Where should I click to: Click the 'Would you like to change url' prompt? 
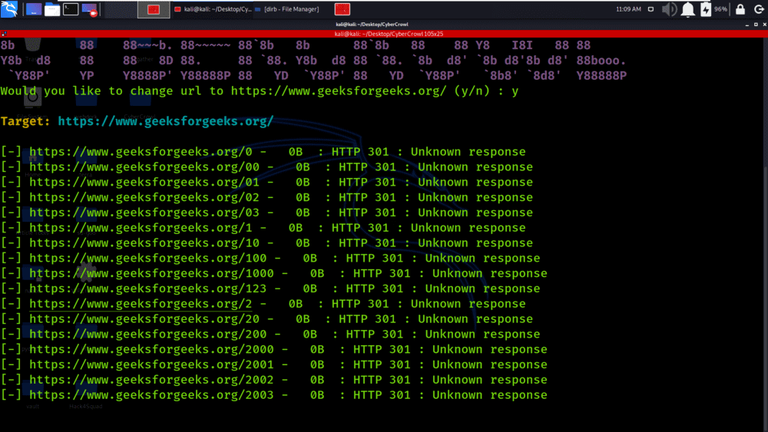coord(259,91)
